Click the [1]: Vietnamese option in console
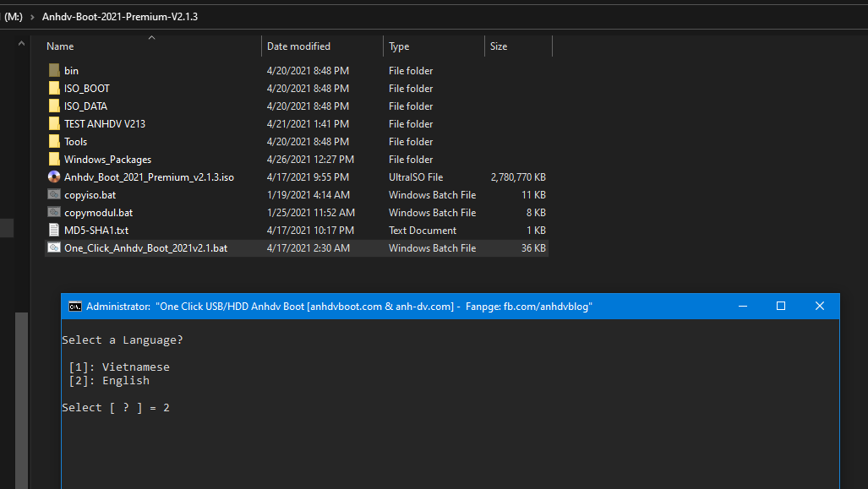This screenshot has height=489, width=868. tap(119, 367)
